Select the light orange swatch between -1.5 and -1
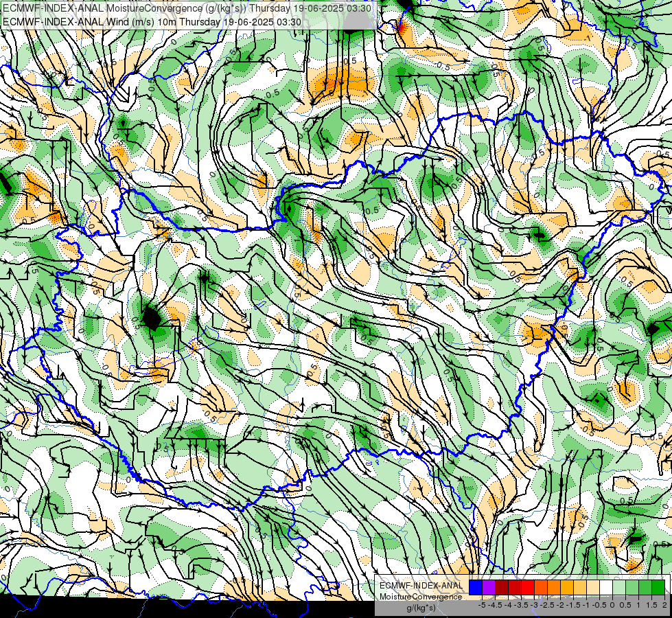Screen dimensions: 672x618 tap(580, 588)
